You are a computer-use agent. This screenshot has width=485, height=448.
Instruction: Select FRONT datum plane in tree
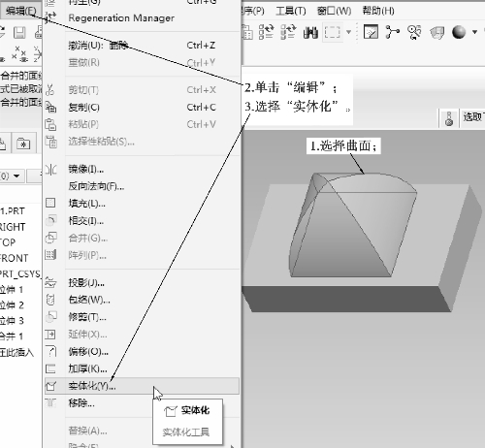click(x=15, y=259)
